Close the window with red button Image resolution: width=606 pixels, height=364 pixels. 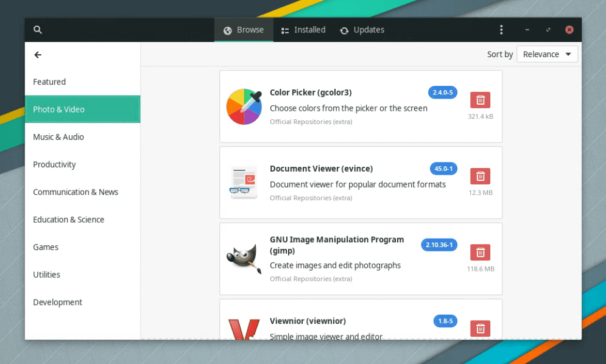pos(569,30)
